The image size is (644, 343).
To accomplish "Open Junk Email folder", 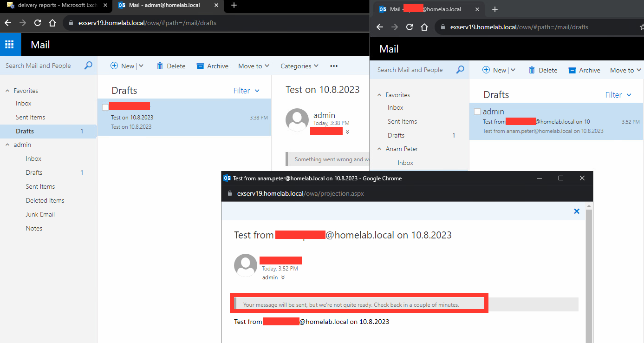I will tap(40, 214).
